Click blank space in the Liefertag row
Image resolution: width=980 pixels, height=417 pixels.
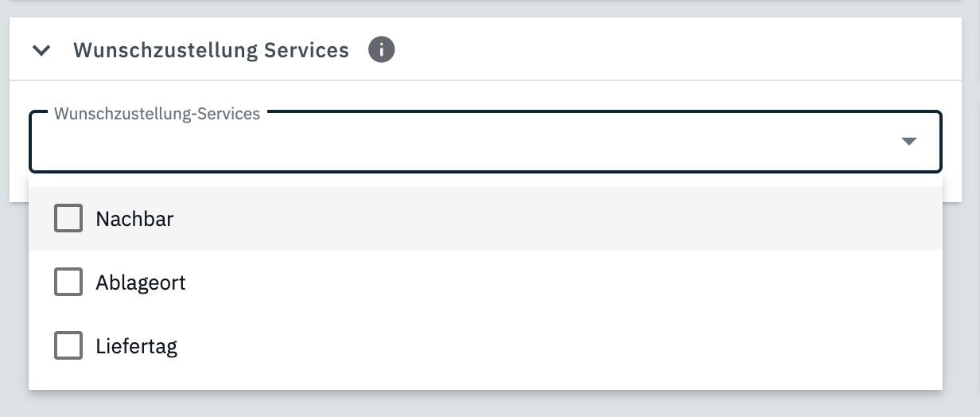pyautogui.click(x=557, y=345)
